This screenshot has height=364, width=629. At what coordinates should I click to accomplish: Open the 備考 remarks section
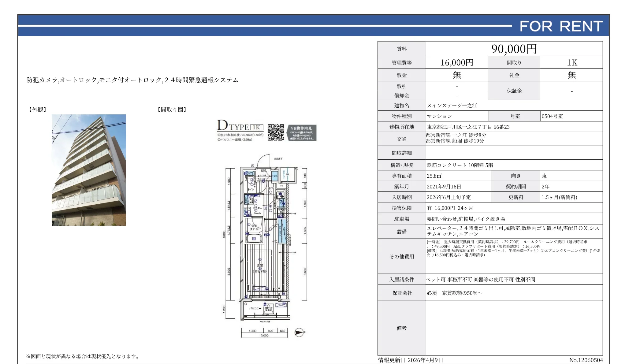click(x=401, y=328)
